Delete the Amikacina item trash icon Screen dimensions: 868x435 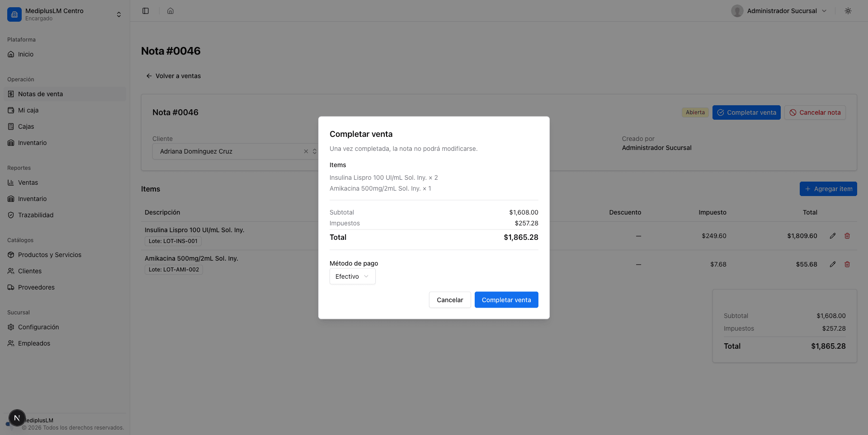coord(847,264)
